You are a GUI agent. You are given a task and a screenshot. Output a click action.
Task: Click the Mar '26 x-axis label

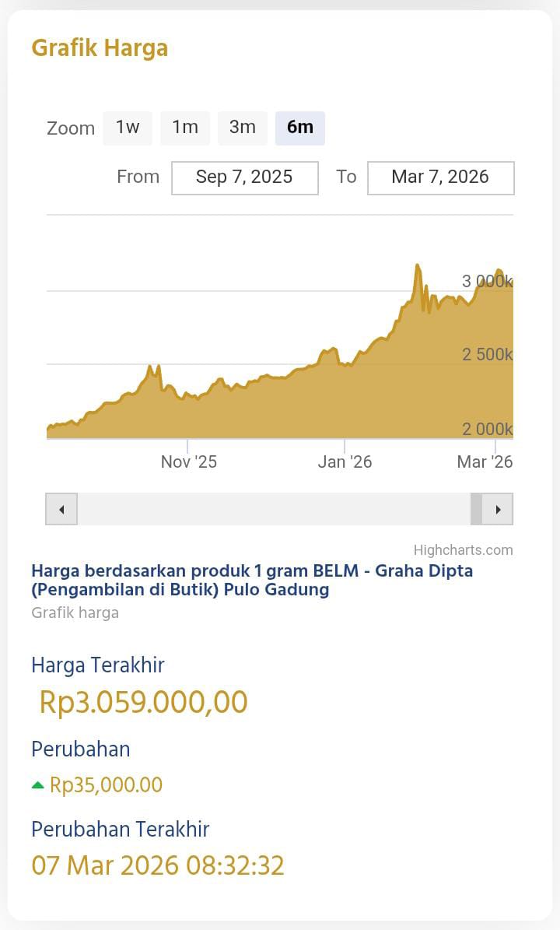coord(485,462)
